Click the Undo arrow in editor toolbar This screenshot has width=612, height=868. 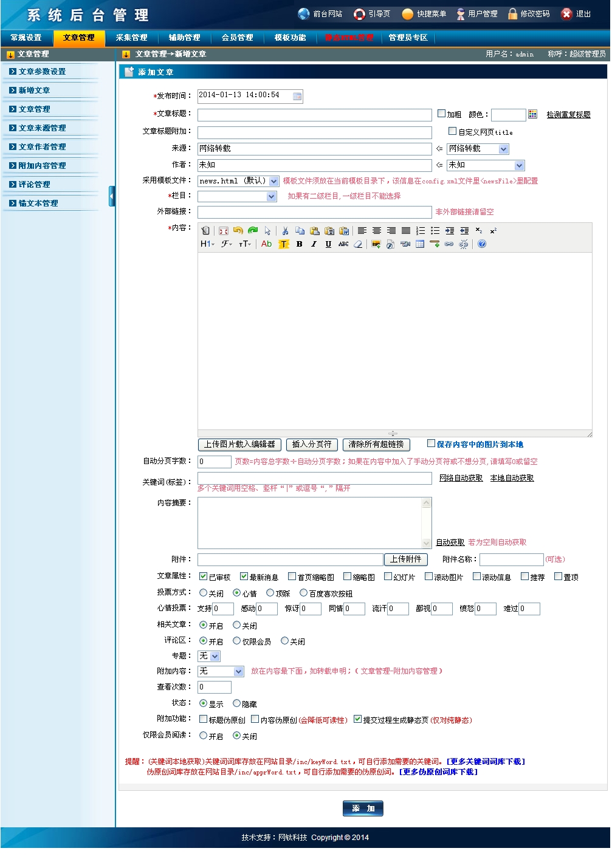point(238,231)
